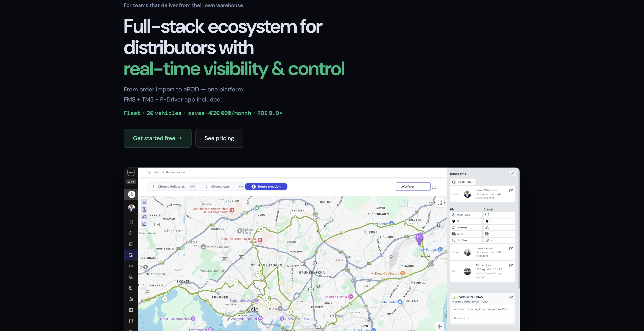Toggle the truck map overlay button
This screenshot has height=331, width=644.
tap(144, 217)
